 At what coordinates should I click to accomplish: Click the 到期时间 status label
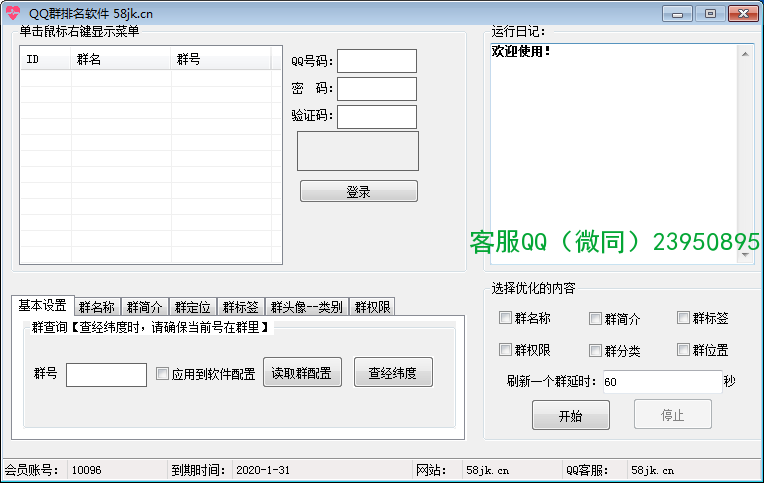[x=198, y=470]
